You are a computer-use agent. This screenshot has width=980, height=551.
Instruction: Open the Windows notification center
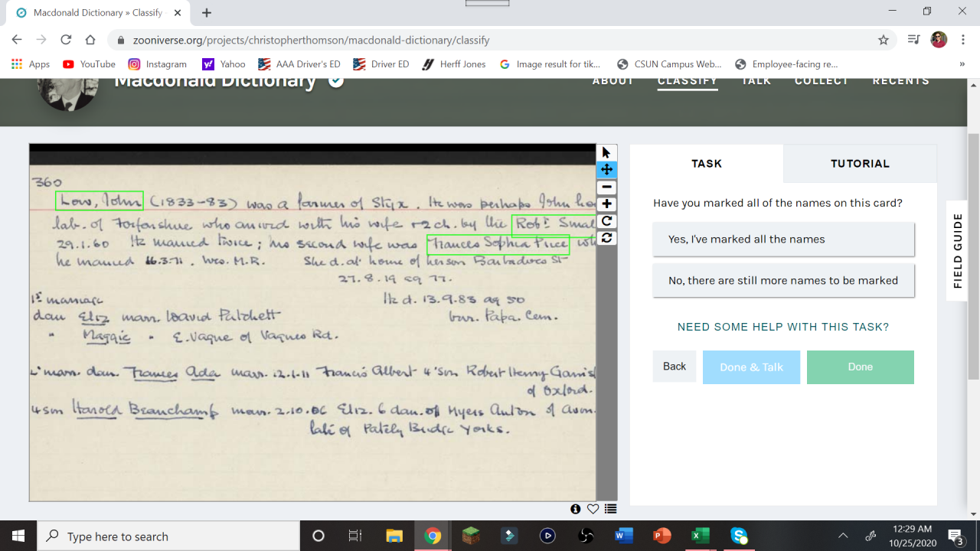pos(955,536)
